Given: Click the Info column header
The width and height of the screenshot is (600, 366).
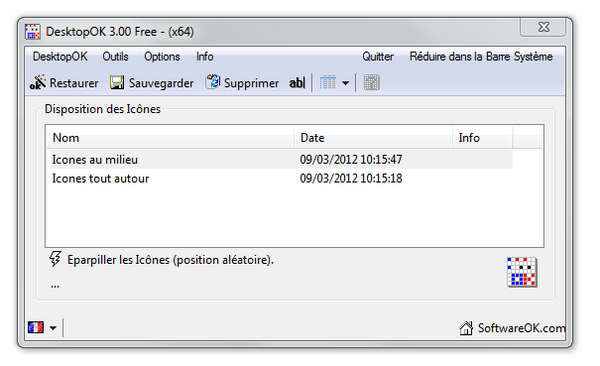Looking at the screenshot, I should 483,138.
